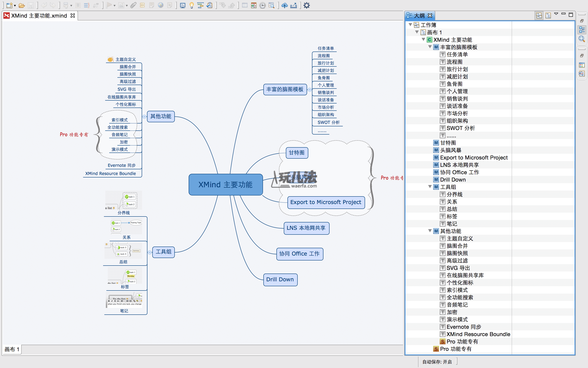Screen dimensions: 588x368
Task: Open the Gantt chart view icon
Action: [200, 5]
